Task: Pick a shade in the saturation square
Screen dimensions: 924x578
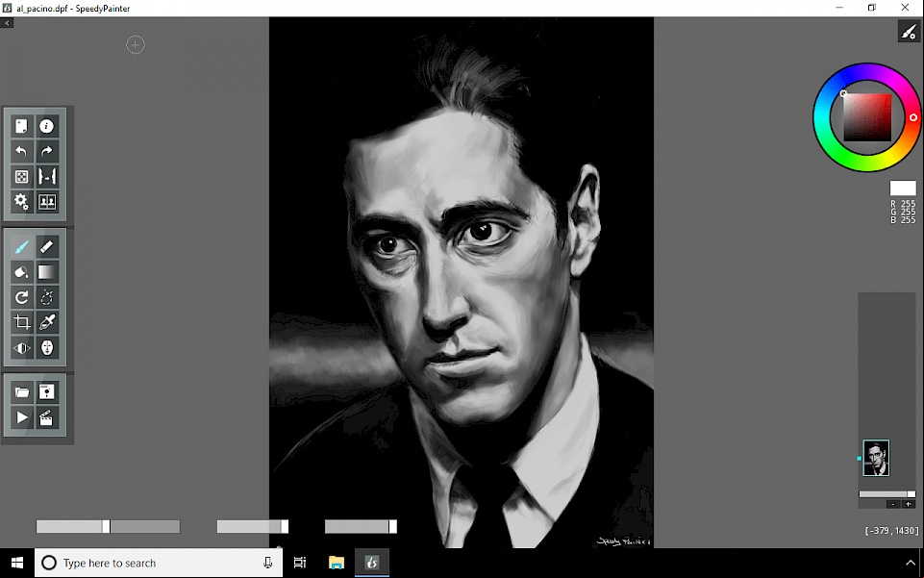Action: point(867,117)
